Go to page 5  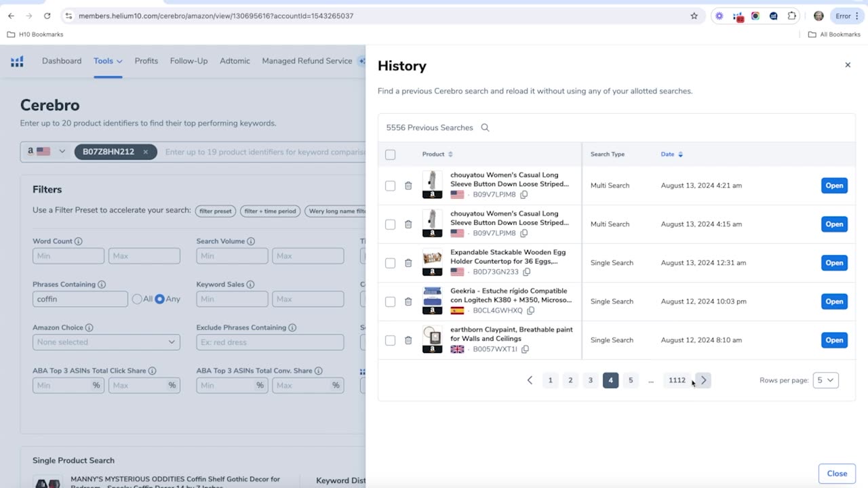[631, 380]
